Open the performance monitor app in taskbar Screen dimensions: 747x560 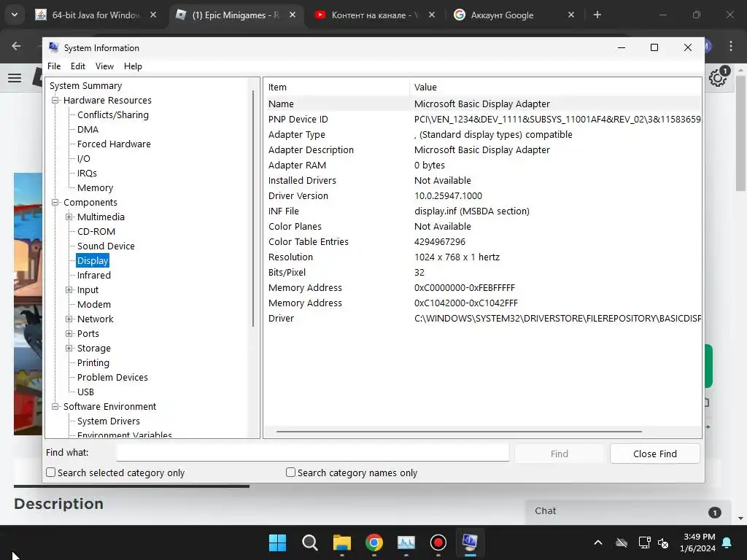[x=406, y=542]
